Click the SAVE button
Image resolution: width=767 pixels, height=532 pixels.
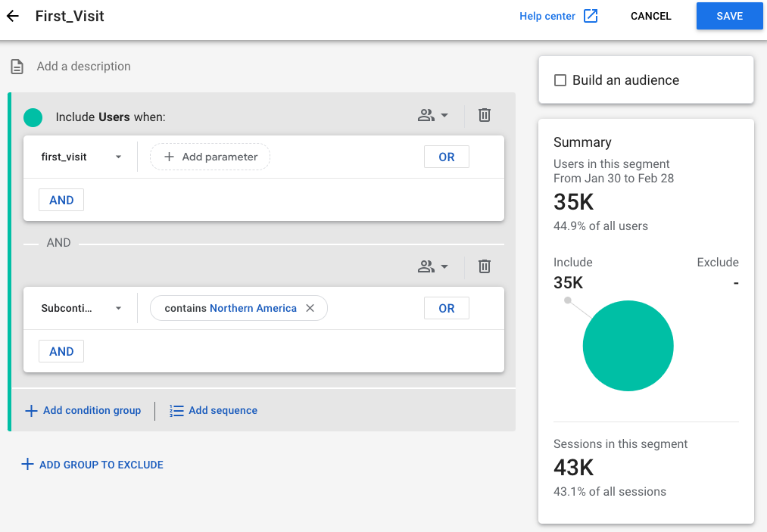pos(729,16)
